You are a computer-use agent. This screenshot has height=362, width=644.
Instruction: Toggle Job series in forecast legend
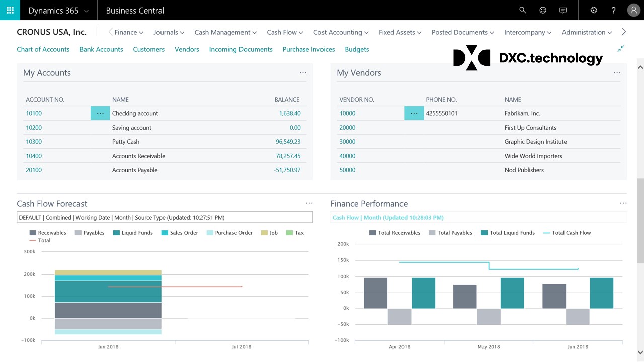[x=269, y=233]
